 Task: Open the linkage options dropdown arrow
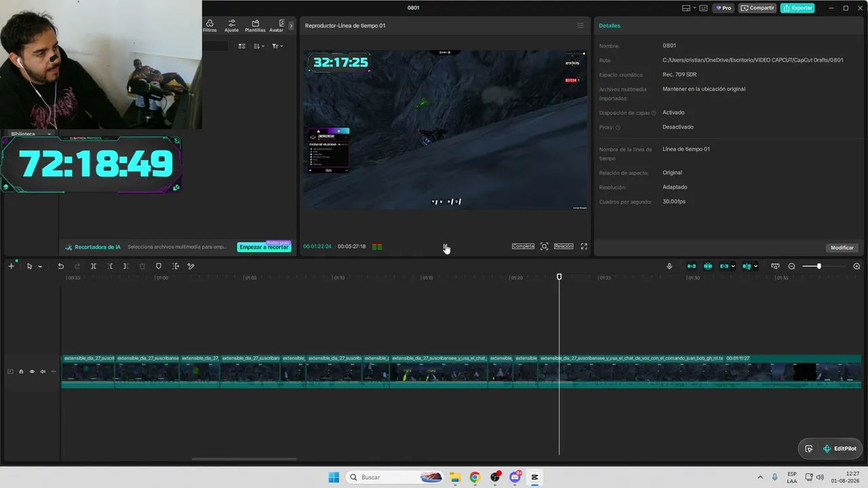pyautogui.click(x=733, y=266)
